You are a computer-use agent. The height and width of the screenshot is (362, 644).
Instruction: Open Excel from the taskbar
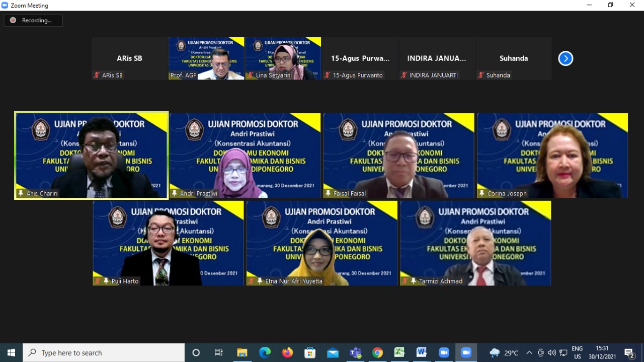coord(399,352)
